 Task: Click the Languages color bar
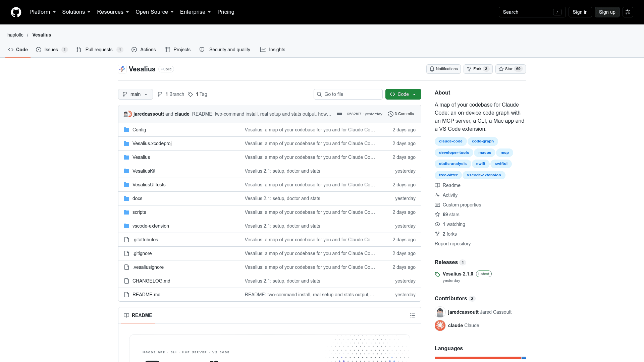(x=480, y=358)
